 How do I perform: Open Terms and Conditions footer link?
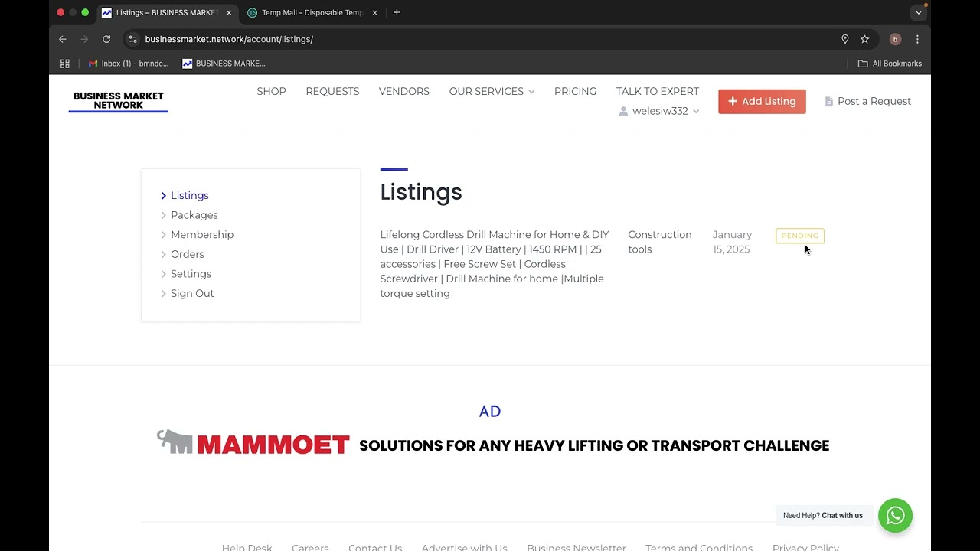(x=699, y=547)
